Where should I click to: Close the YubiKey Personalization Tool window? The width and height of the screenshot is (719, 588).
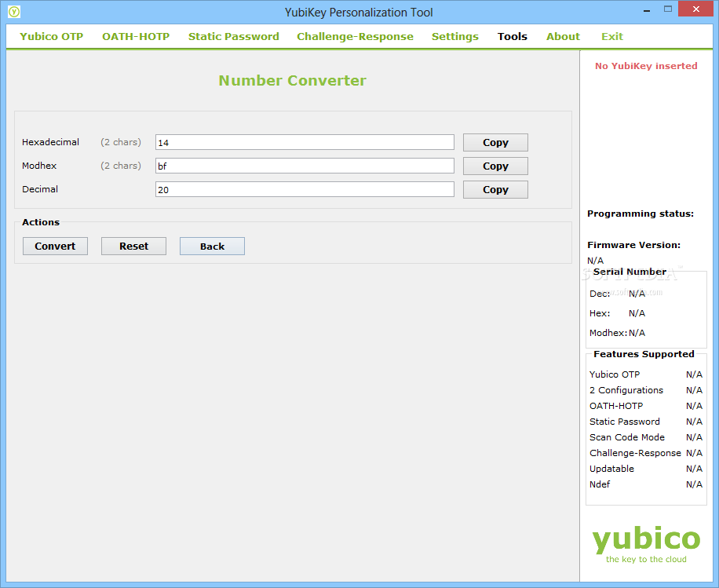coord(695,9)
